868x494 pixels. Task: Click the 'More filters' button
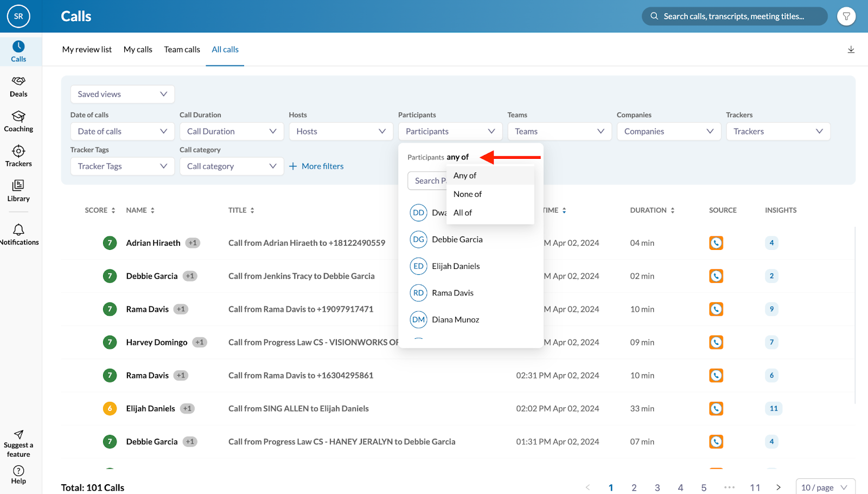316,166
